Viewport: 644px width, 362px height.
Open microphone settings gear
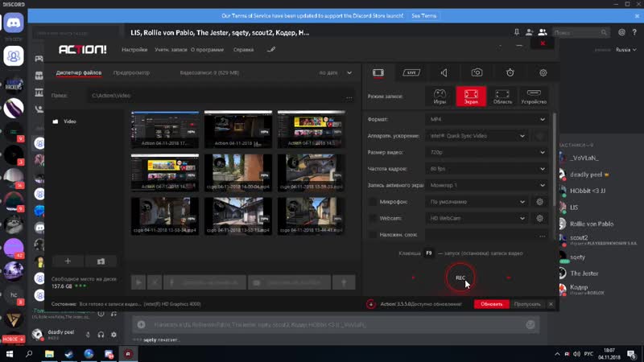click(539, 202)
